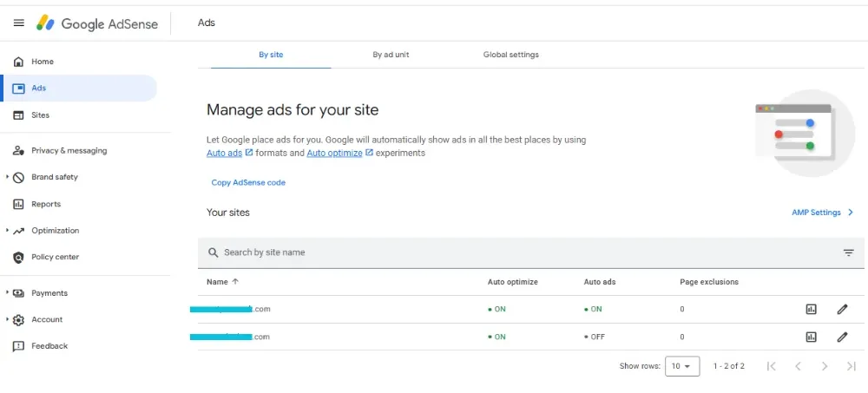Click the Name column sort arrow
The width and height of the screenshot is (868, 393).
click(235, 282)
